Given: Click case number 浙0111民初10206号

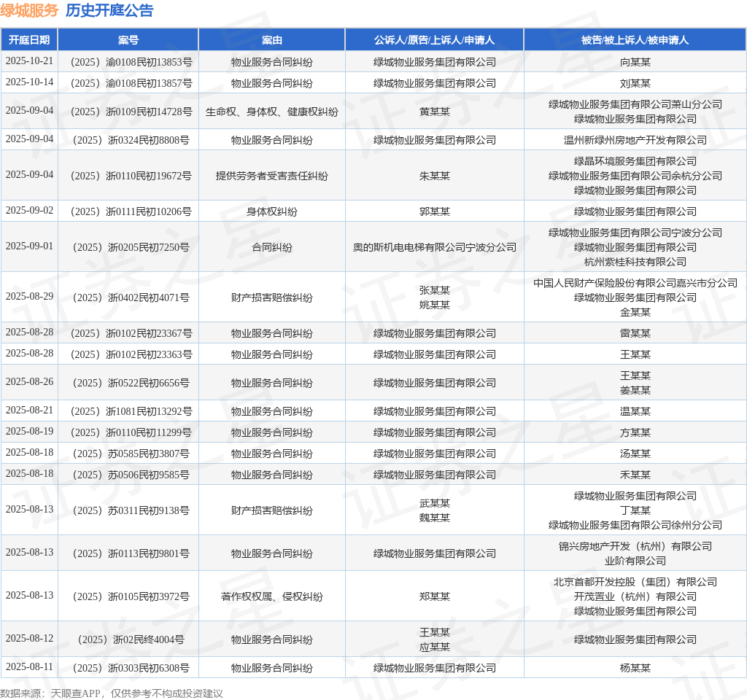Looking at the screenshot, I should pyautogui.click(x=131, y=211).
